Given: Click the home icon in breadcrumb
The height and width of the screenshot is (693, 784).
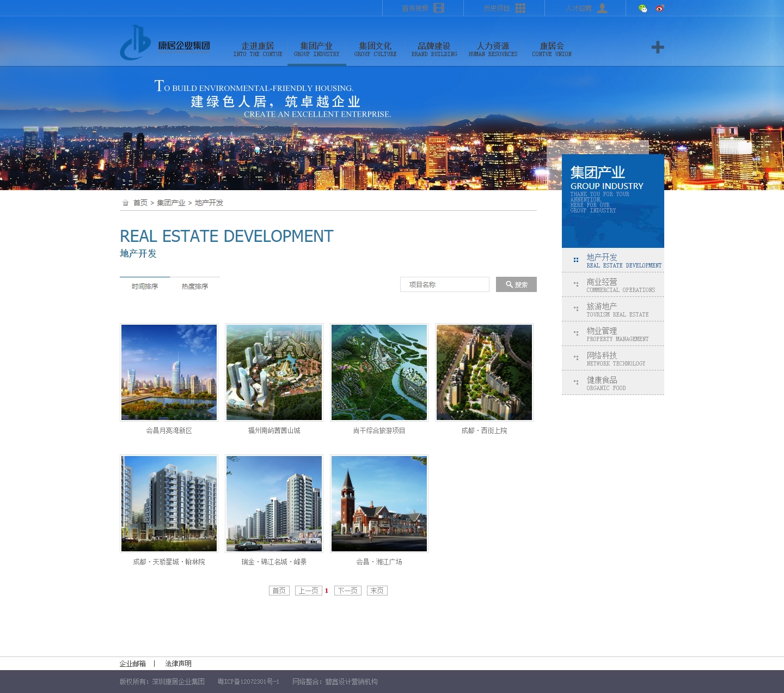Looking at the screenshot, I should point(125,203).
